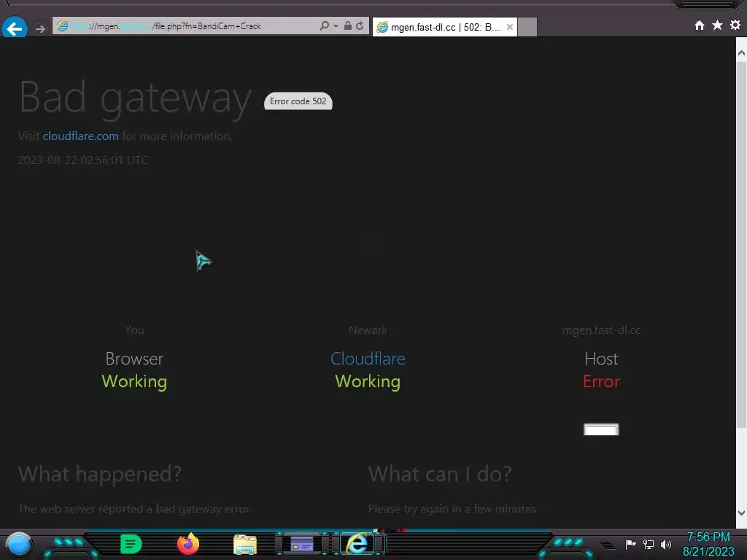Open the purple window app in taskbar
747x560 pixels.
tap(302, 544)
